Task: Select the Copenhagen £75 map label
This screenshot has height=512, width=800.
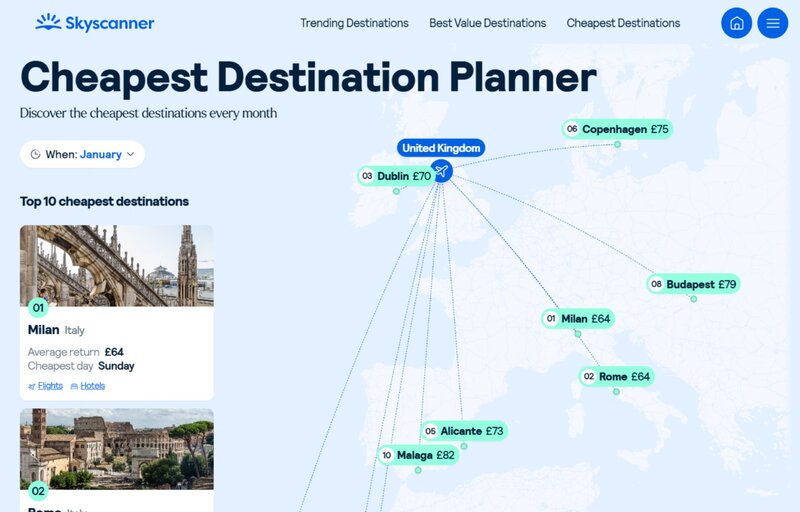Action: (617, 129)
